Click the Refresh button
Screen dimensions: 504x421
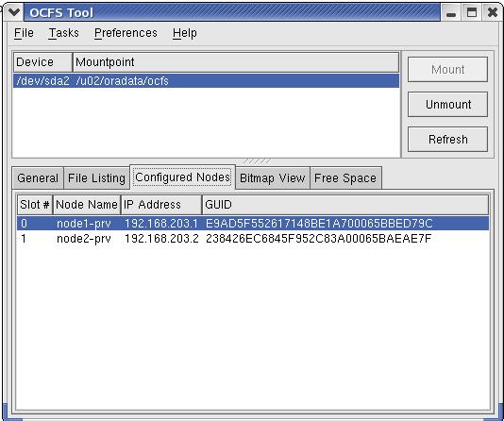tap(447, 140)
